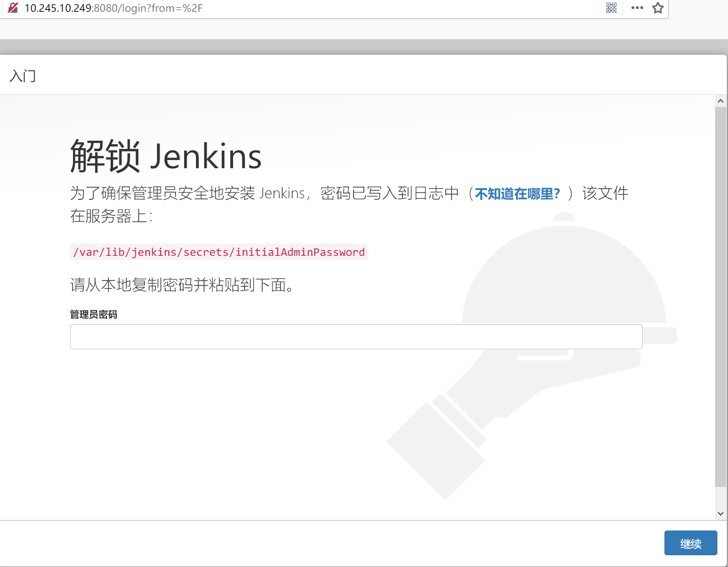Click the 入门 dialog title
This screenshot has height=567, width=728.
pyautogui.click(x=23, y=76)
